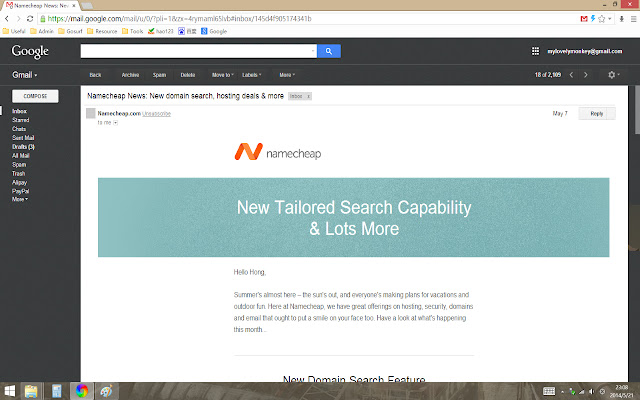Image resolution: width=640 pixels, height=400 pixels.
Task: Delete this email
Action: (188, 75)
